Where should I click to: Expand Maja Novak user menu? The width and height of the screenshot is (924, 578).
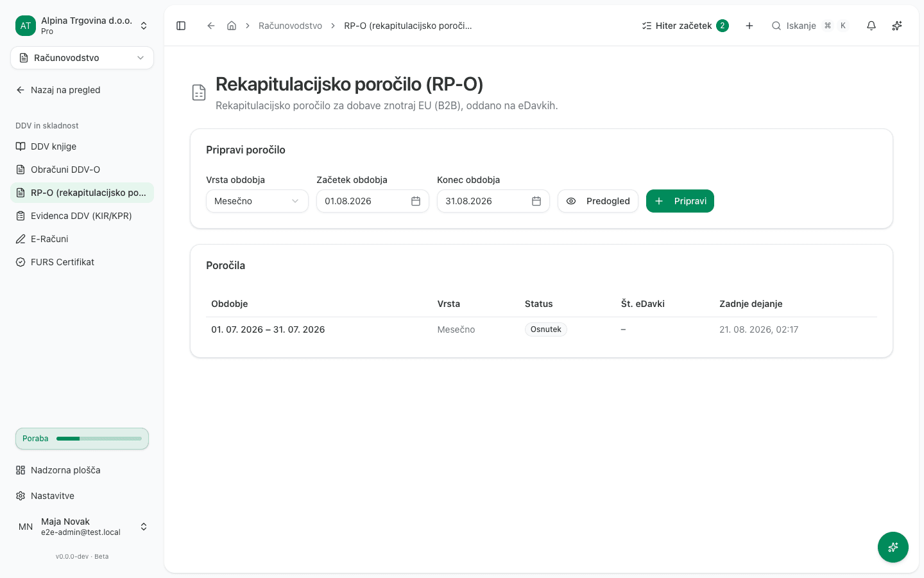pyautogui.click(x=82, y=527)
